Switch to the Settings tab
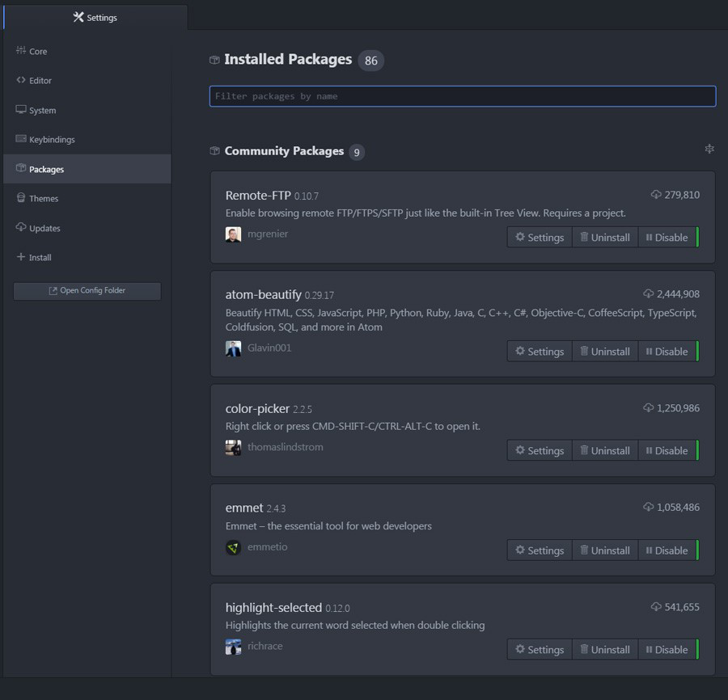Viewport: 728px width, 700px height. coord(95,18)
